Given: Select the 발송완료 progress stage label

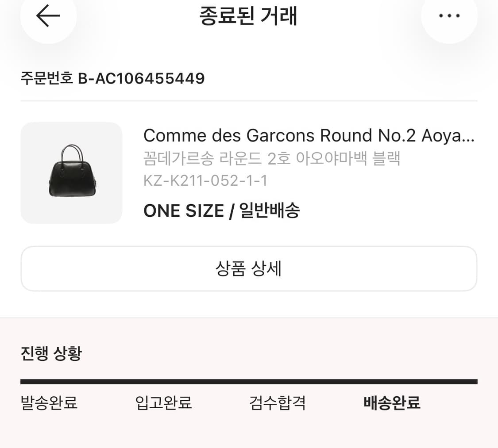Looking at the screenshot, I should (49, 403).
